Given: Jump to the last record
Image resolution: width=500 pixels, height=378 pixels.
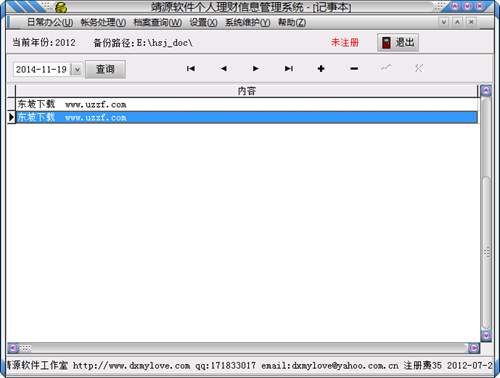Looking at the screenshot, I should [x=289, y=69].
